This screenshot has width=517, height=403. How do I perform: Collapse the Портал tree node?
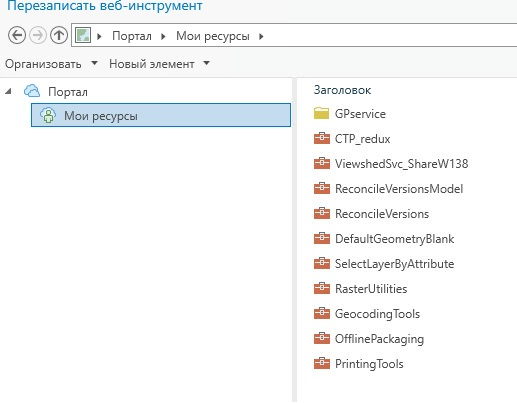8,91
